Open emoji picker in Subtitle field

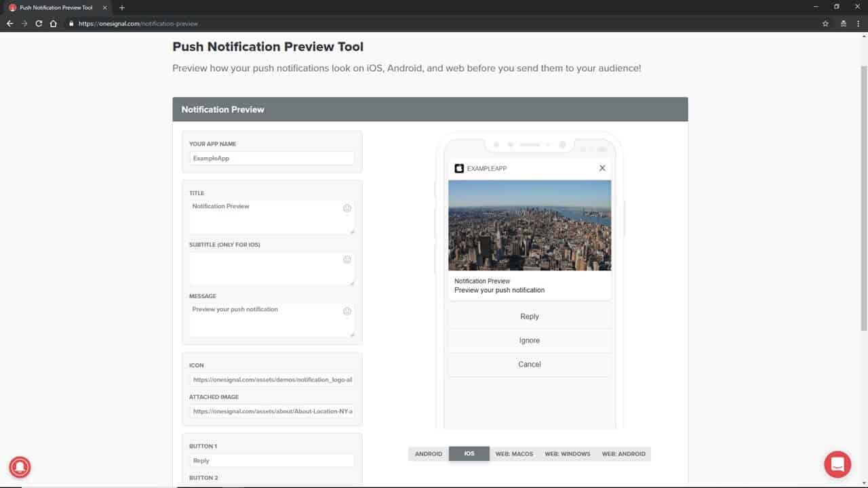click(x=347, y=260)
